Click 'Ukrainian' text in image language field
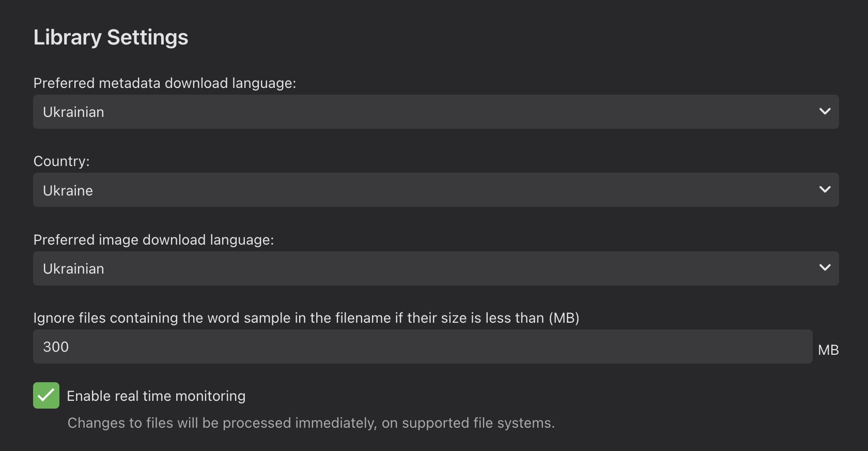The image size is (868, 451). tap(73, 269)
